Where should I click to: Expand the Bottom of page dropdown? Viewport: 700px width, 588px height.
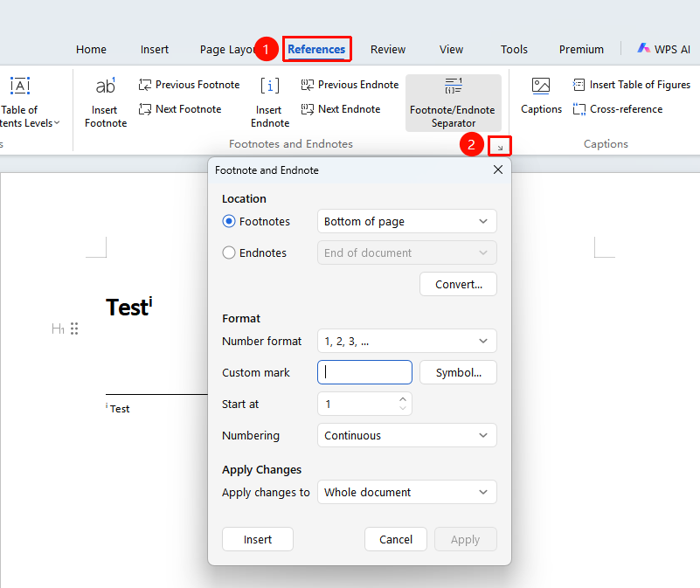pyautogui.click(x=406, y=221)
